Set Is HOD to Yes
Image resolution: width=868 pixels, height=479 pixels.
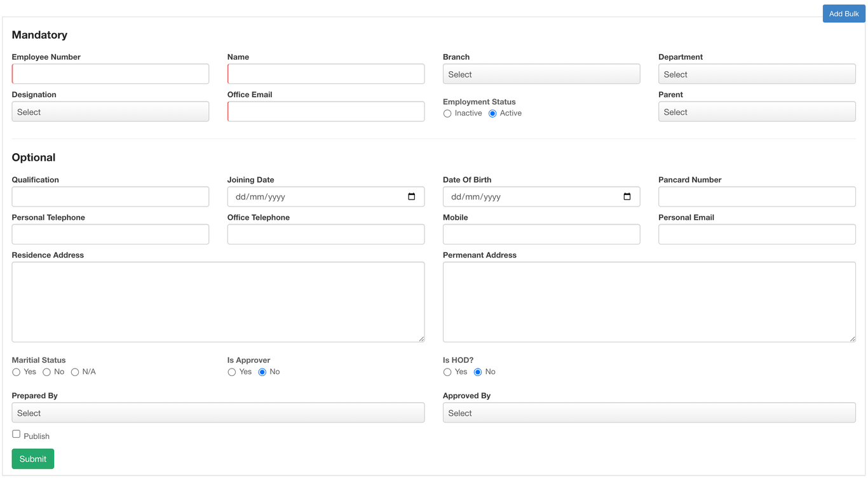tap(447, 372)
